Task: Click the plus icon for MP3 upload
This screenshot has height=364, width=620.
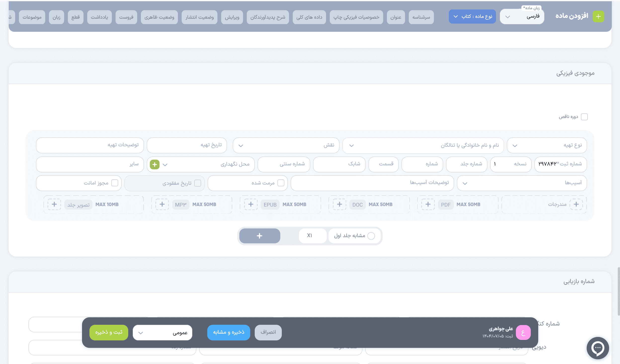Action: point(162,204)
